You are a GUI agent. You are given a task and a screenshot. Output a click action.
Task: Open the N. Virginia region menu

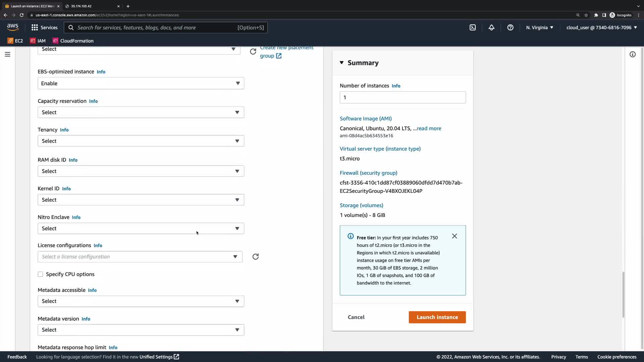pyautogui.click(x=539, y=27)
